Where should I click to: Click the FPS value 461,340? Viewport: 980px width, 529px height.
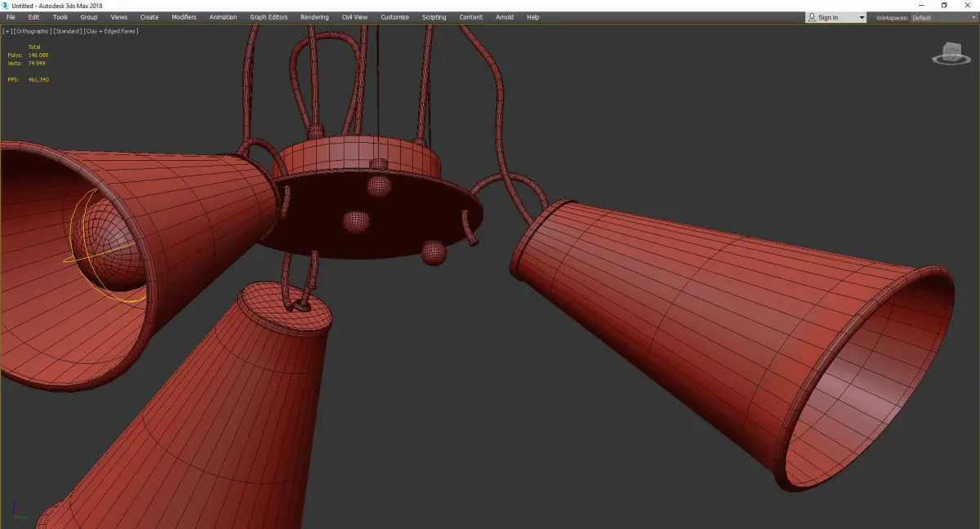[38, 79]
